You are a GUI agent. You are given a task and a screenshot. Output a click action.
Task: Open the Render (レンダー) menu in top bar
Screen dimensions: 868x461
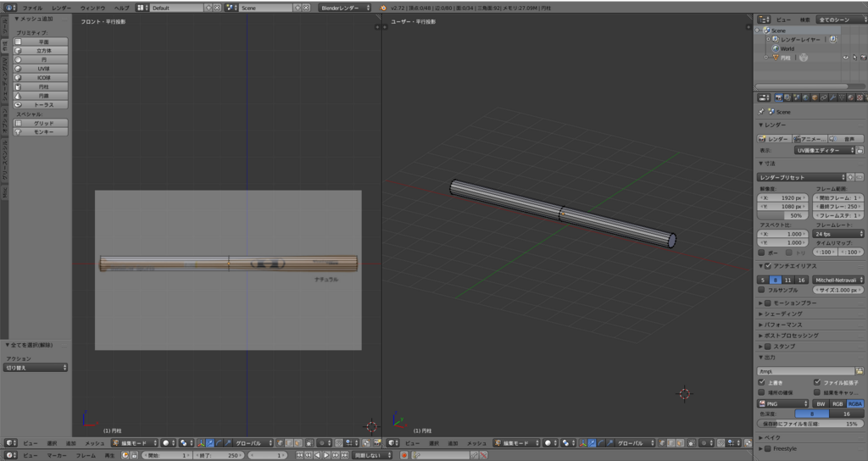[61, 8]
